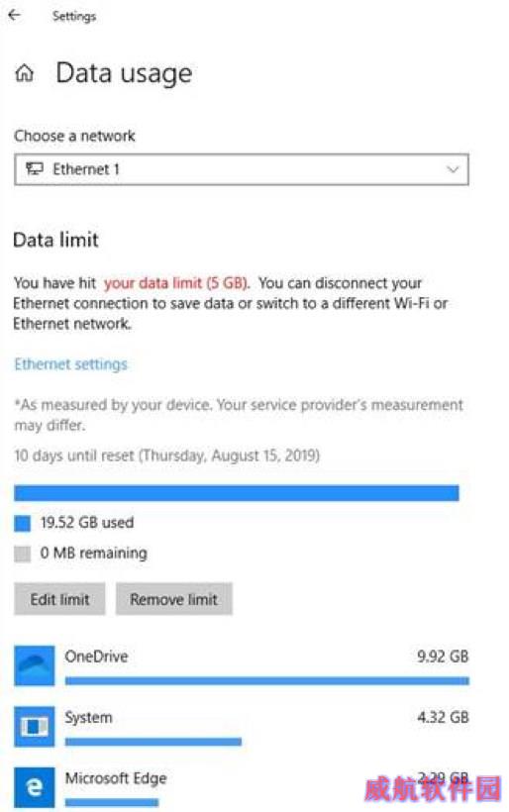Viewport: 509px width, 812px height.
Task: Click the Ethernet monitor icon in dropdown
Action: (x=35, y=168)
